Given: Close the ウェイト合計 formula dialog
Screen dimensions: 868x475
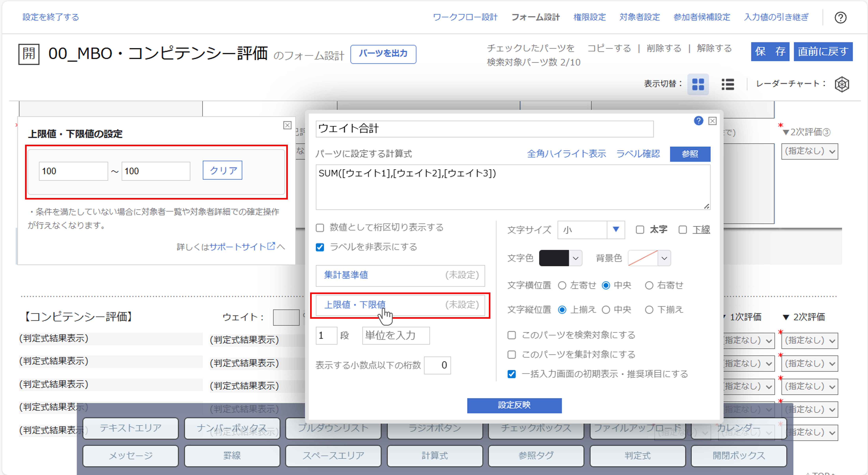Looking at the screenshot, I should (712, 121).
